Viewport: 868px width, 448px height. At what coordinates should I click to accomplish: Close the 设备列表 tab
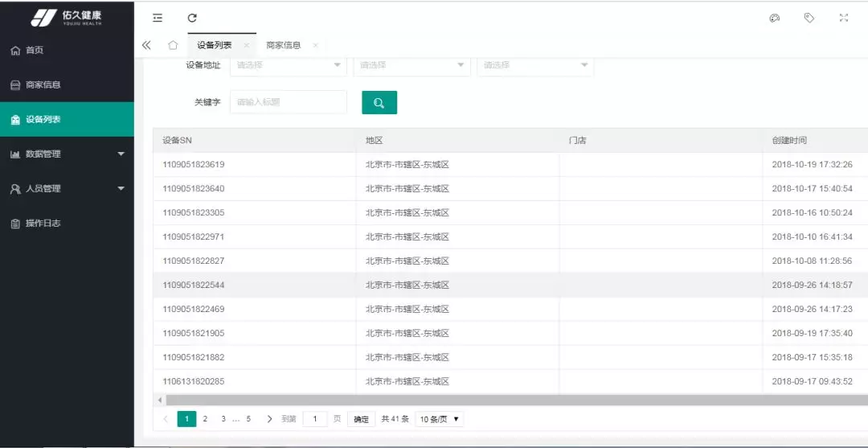click(247, 45)
